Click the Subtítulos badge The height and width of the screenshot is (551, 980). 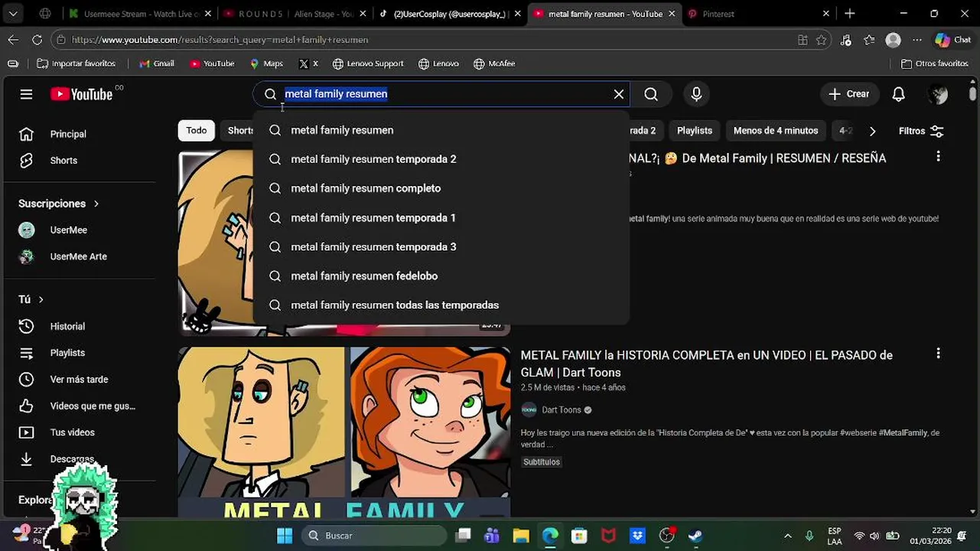click(x=542, y=462)
